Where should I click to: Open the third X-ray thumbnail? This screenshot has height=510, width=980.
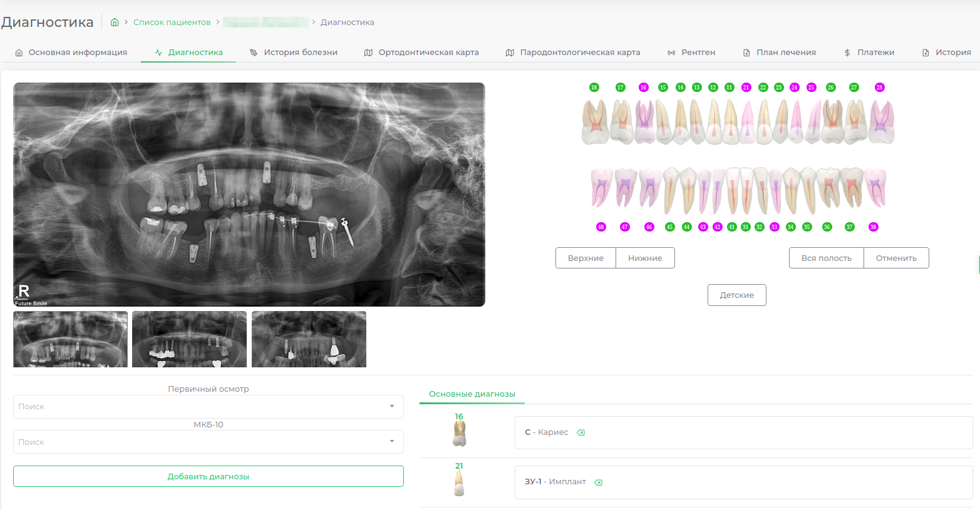click(309, 339)
